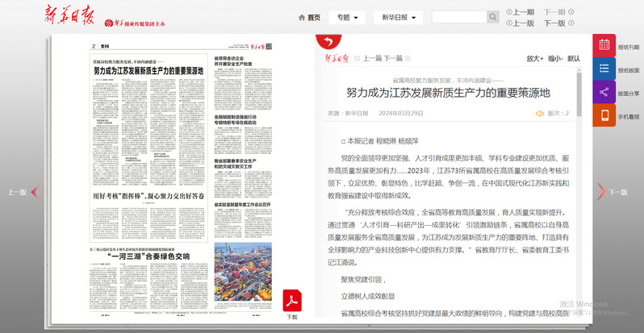Open the 报纸版面 page list icon
This screenshot has width=644, height=333.
pos(604,70)
